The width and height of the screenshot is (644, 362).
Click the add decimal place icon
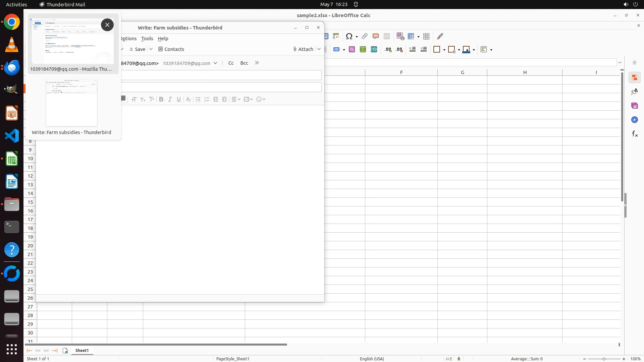[x=388, y=50]
